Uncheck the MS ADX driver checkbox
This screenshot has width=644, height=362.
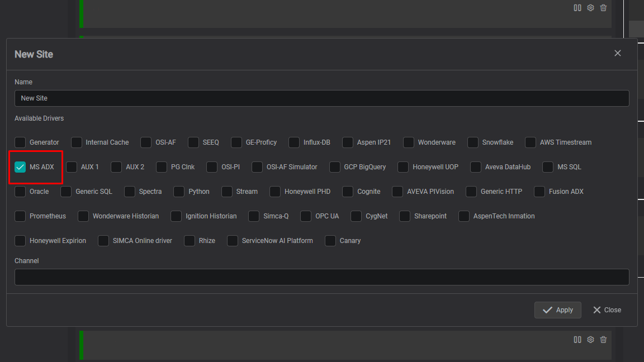[21, 167]
